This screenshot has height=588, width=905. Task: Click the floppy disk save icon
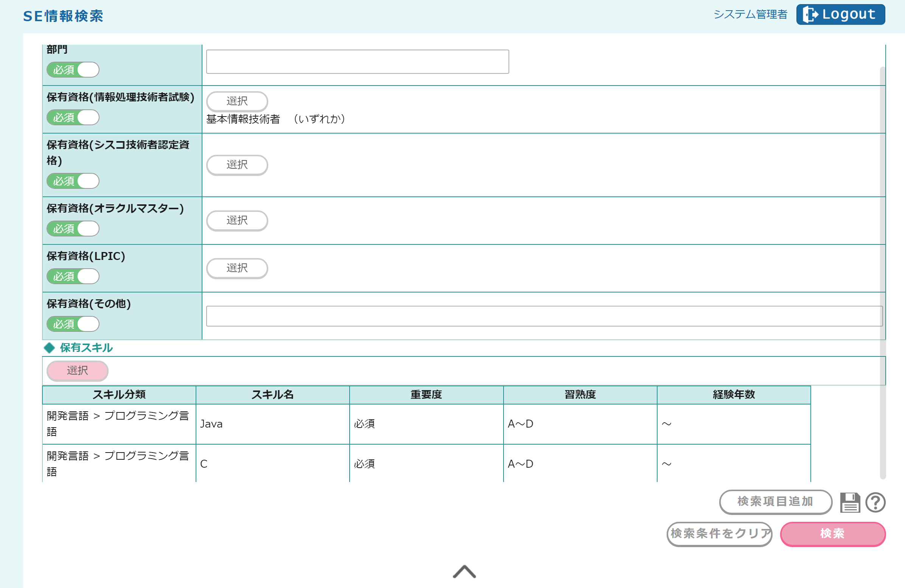pos(849,502)
